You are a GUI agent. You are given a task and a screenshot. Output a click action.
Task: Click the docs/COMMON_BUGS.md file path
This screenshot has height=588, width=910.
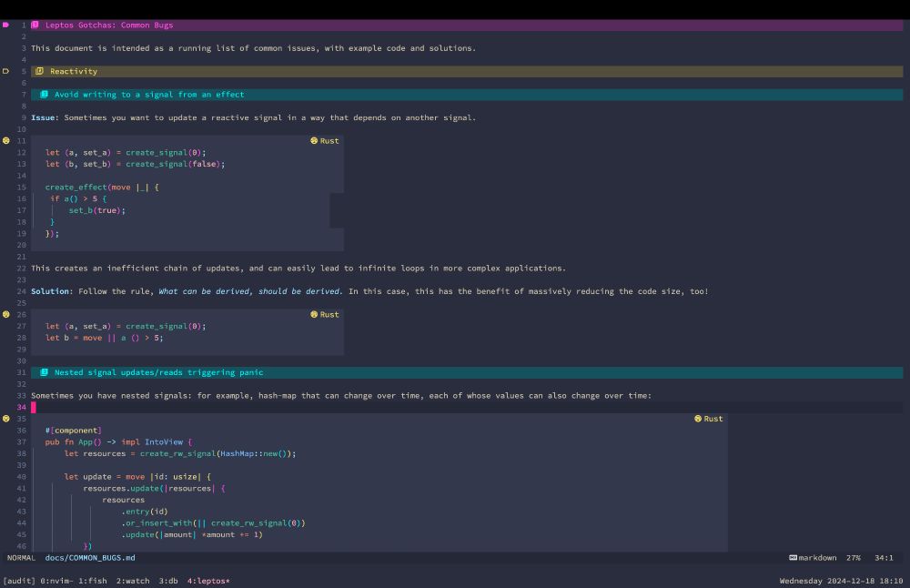[90, 558]
